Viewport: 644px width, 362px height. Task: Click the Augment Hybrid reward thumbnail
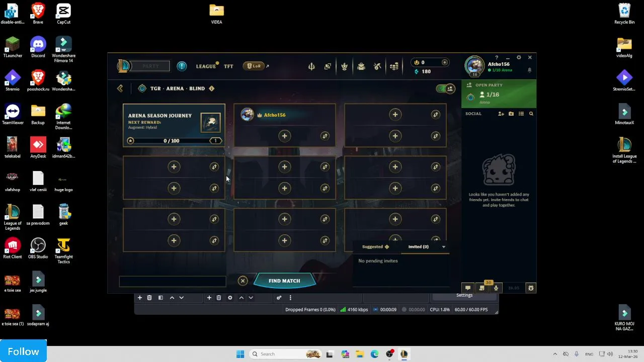click(x=210, y=123)
